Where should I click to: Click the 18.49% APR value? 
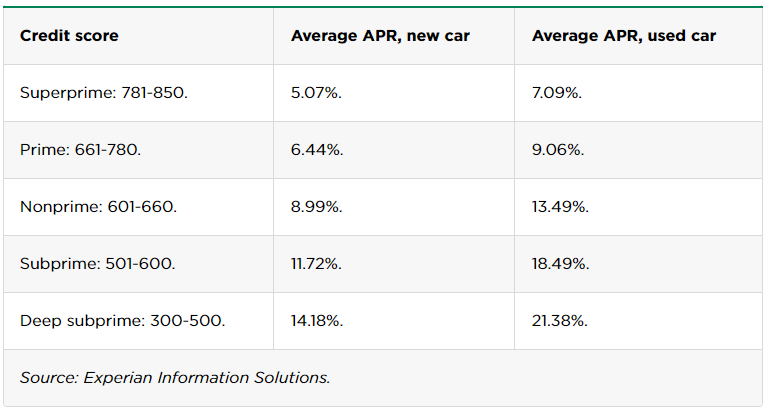click(560, 264)
